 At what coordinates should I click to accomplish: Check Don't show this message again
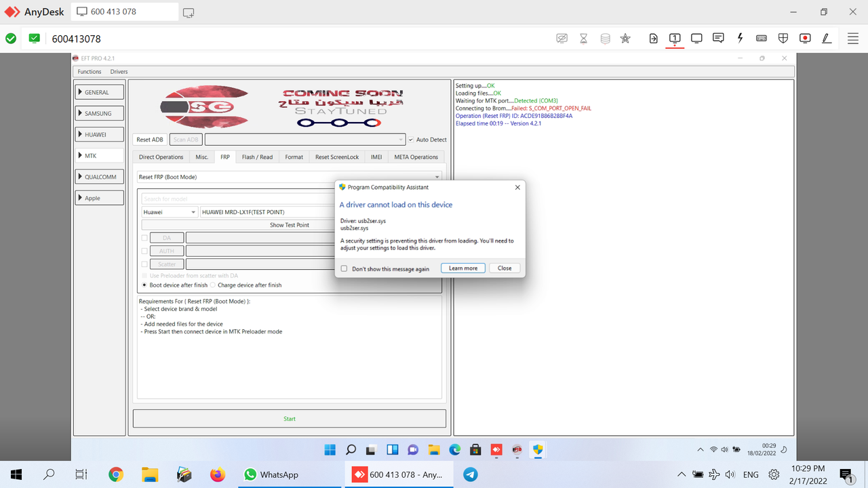click(344, 268)
